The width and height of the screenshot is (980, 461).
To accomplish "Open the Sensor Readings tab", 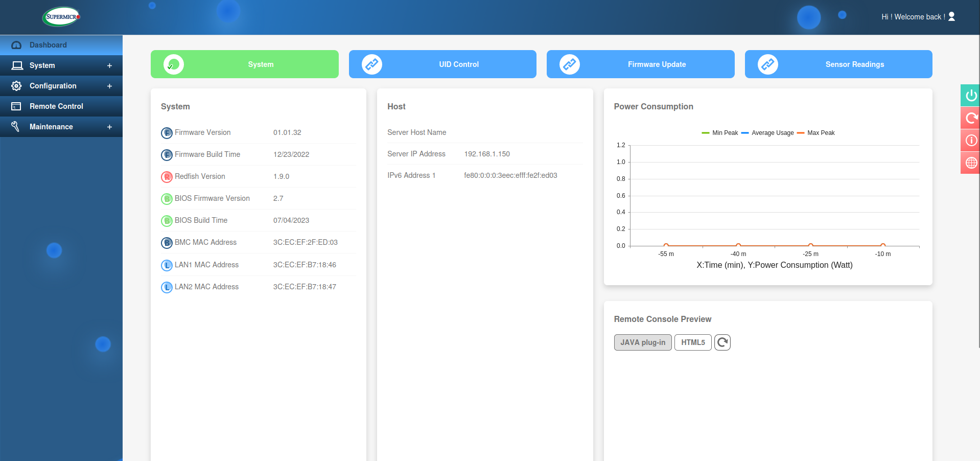I will coord(838,64).
